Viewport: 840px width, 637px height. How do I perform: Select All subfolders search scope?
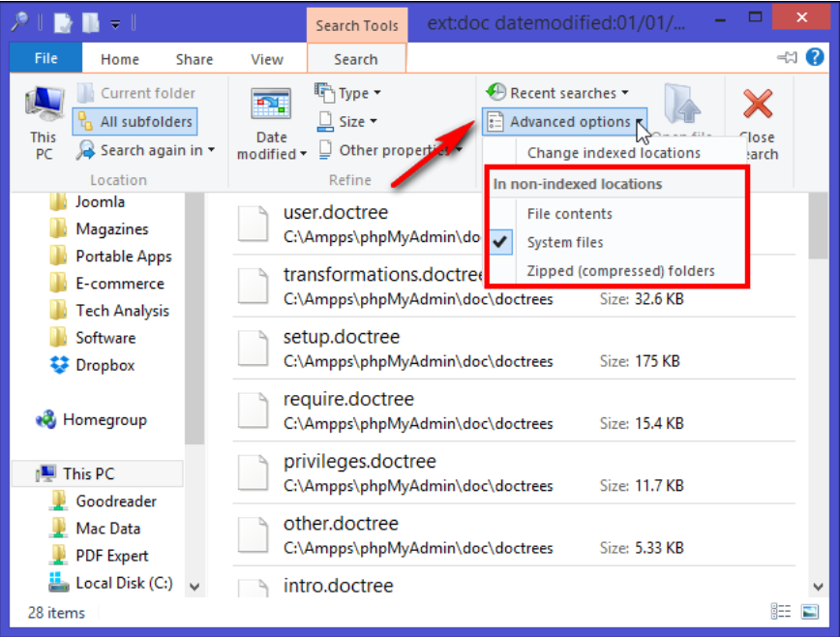(135, 122)
